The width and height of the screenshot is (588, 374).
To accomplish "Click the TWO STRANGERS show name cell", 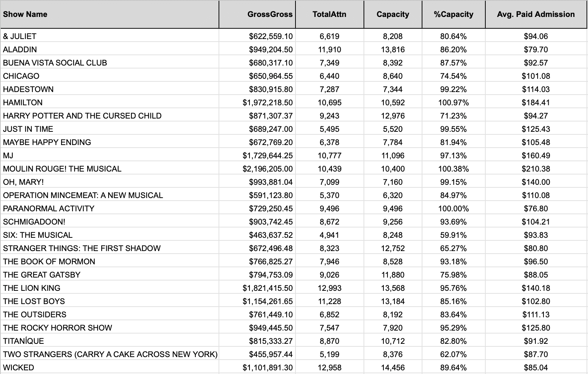I will point(110,354).
